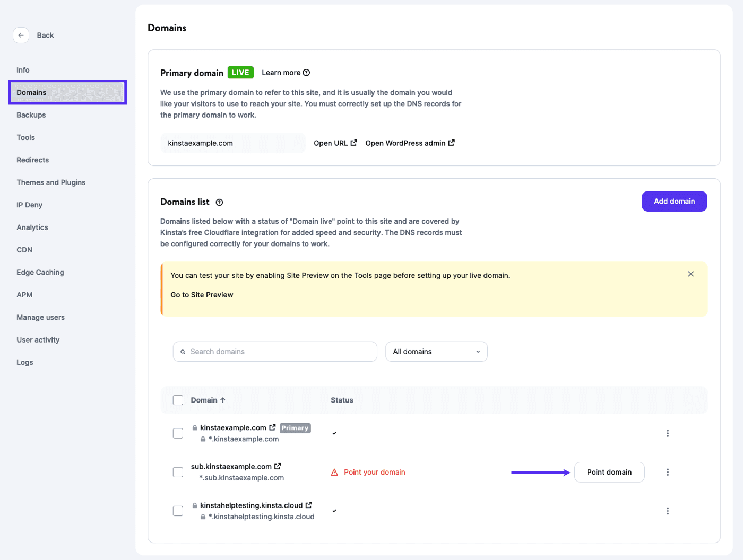Click the Point your domain link
The width and height of the screenshot is (743, 560).
[376, 472]
